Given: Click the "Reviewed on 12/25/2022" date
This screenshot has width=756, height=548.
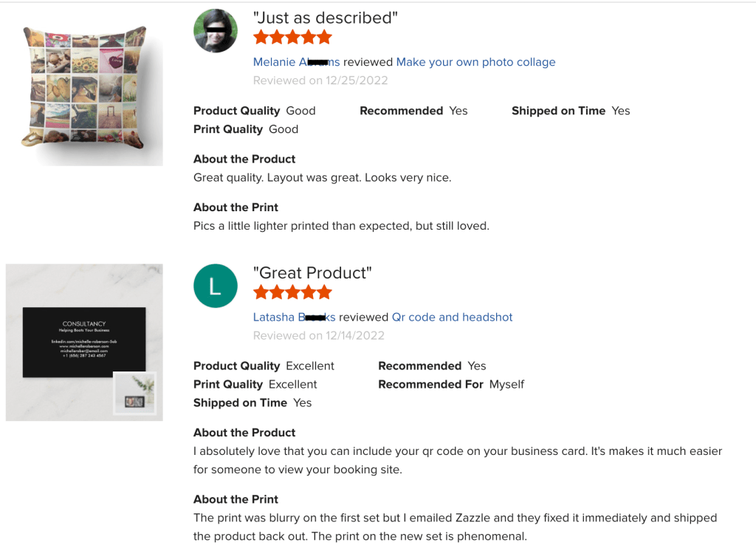Looking at the screenshot, I should tap(320, 81).
